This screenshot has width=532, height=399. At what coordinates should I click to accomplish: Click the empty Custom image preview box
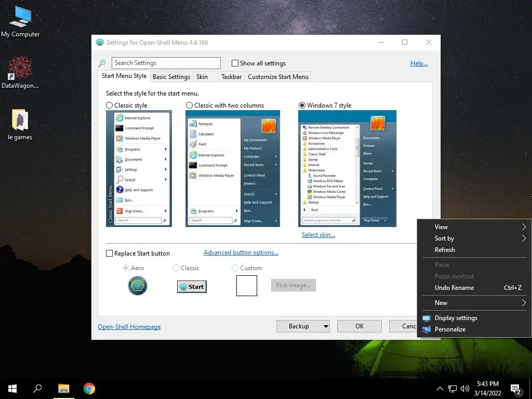pyautogui.click(x=247, y=286)
